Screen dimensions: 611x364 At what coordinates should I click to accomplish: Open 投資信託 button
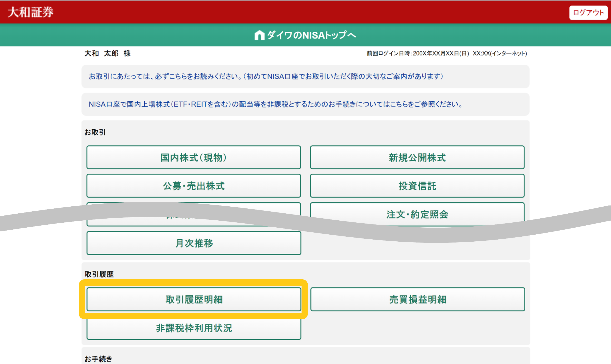click(x=417, y=186)
